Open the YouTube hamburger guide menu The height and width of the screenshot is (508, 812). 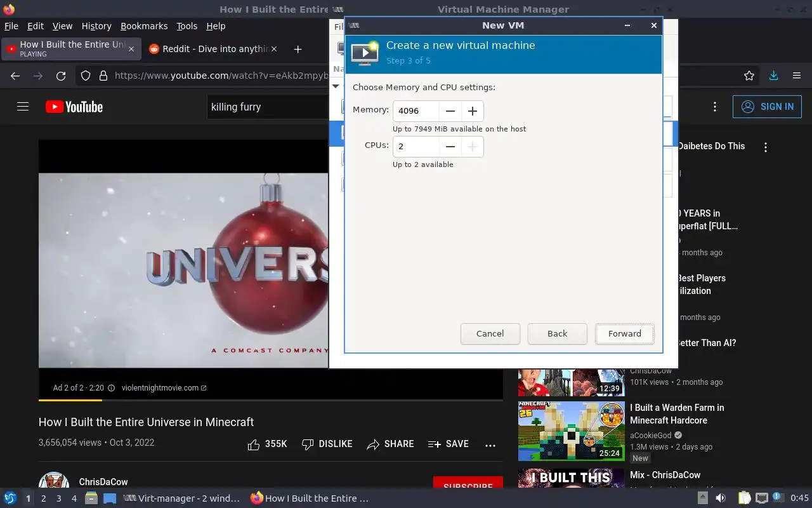coord(23,107)
